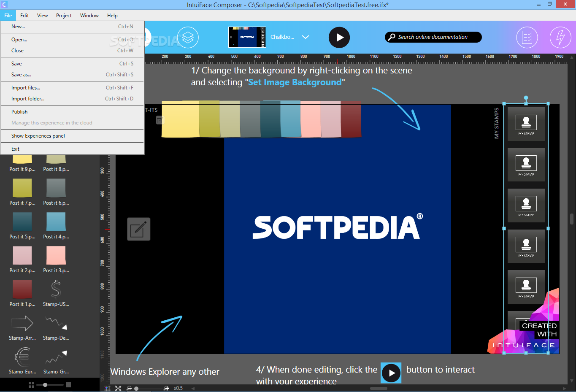Choose Exit from File menu
576x392 pixels.
click(x=72, y=149)
